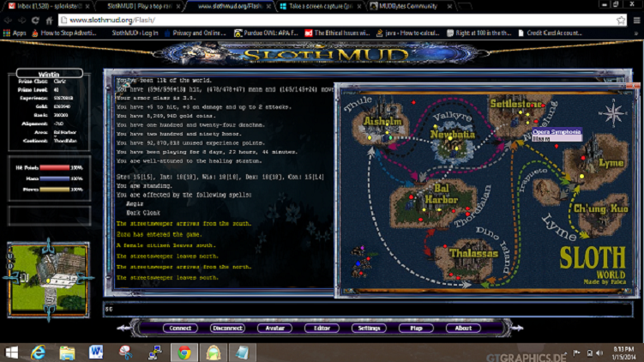
Task: Click the compass rose on the world map
Action: click(x=613, y=112)
